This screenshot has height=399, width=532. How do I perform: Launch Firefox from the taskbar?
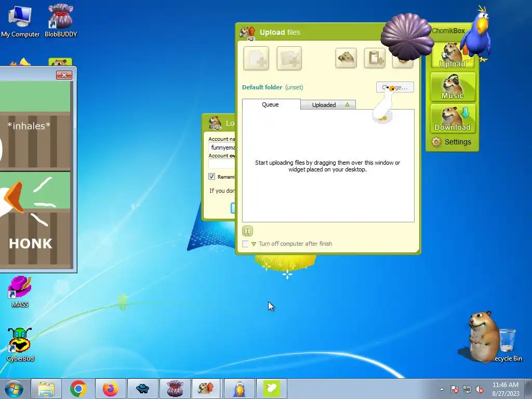click(x=111, y=389)
